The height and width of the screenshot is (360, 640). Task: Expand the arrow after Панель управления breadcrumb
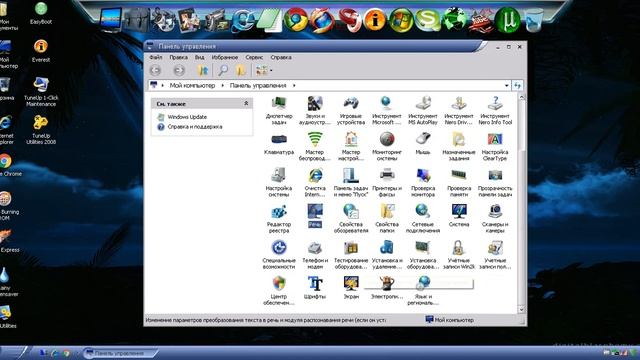click(294, 86)
